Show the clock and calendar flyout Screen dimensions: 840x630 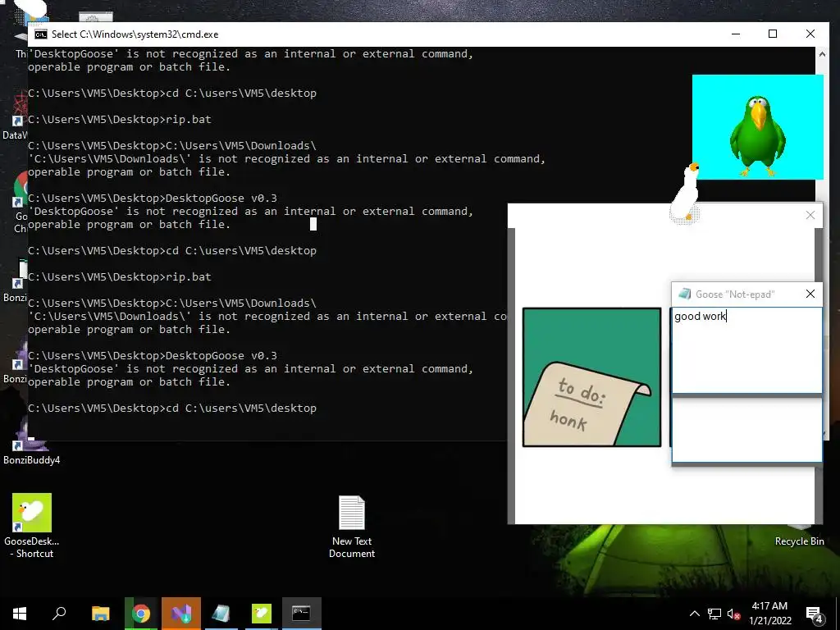pos(769,614)
